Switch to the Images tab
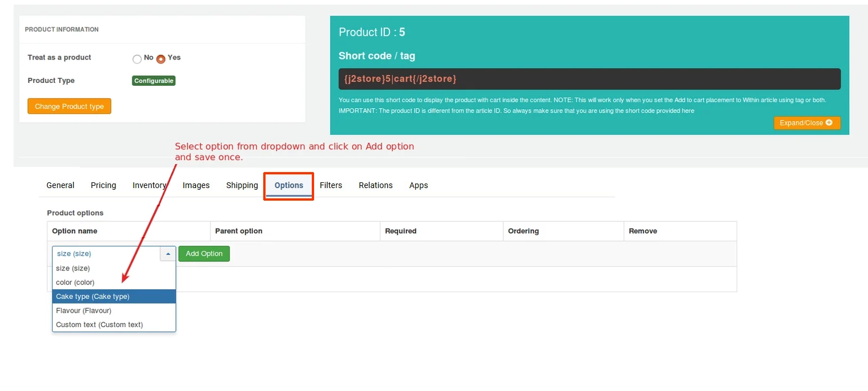Image resolution: width=868 pixels, height=391 pixels. point(196,185)
